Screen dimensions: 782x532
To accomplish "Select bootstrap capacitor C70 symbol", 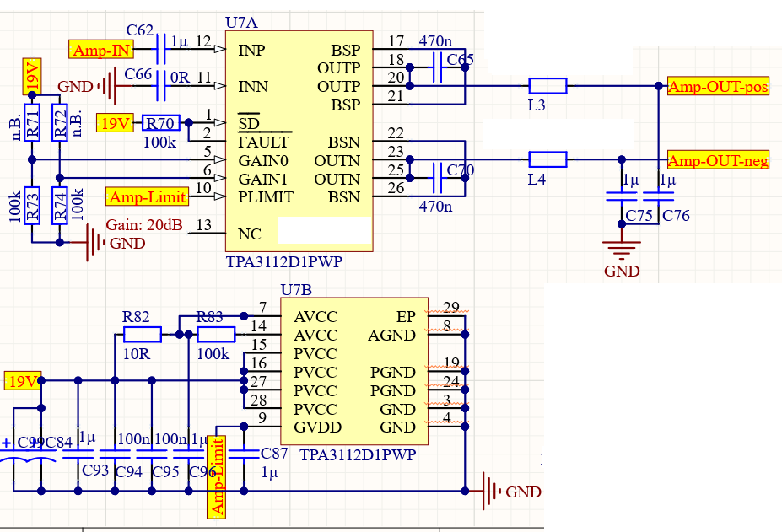I will (x=437, y=178).
